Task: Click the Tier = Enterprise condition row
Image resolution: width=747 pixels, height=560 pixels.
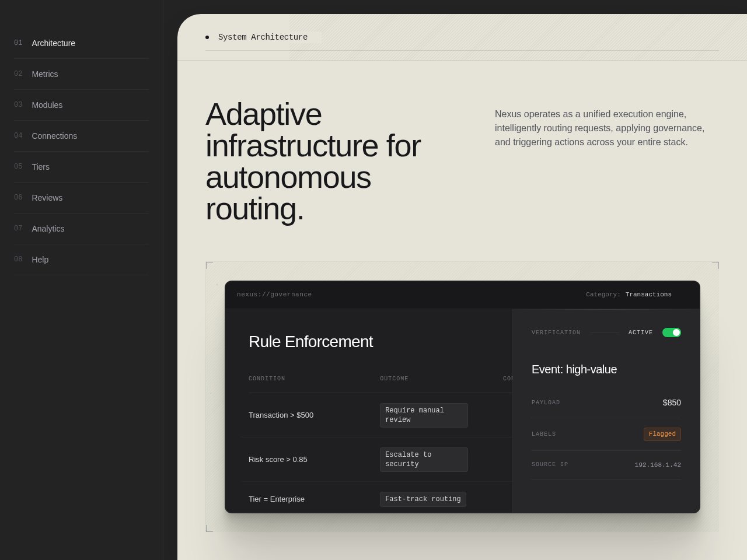Action: point(277,499)
